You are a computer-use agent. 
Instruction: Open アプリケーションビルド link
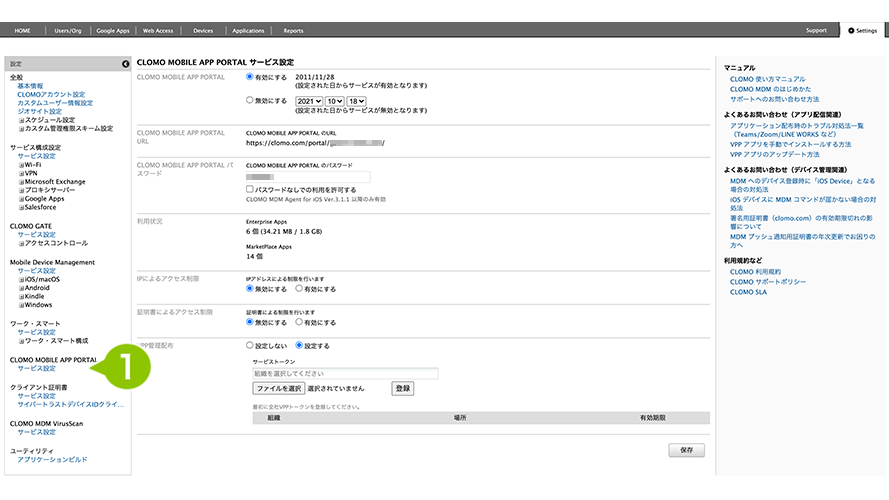(x=53, y=460)
